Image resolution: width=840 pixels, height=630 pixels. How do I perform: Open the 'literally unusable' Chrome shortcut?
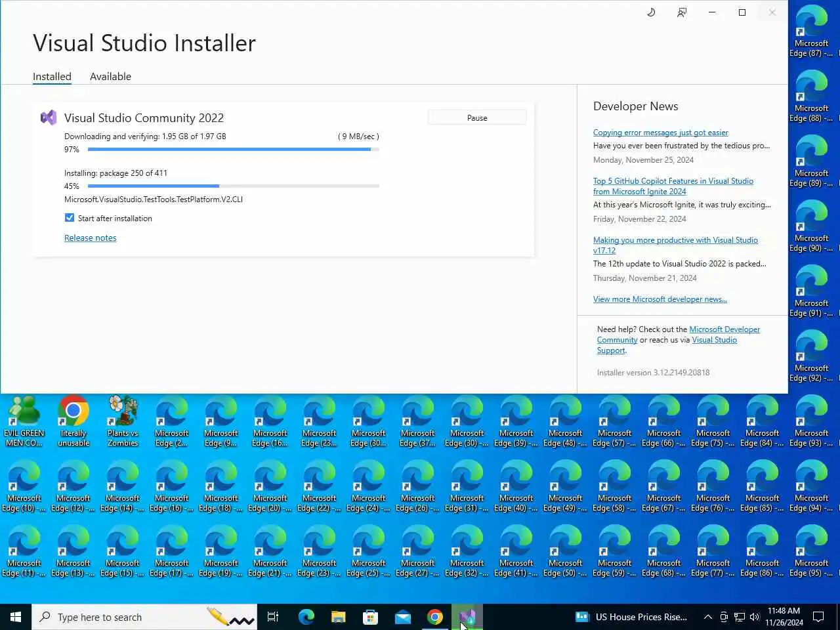(73, 422)
